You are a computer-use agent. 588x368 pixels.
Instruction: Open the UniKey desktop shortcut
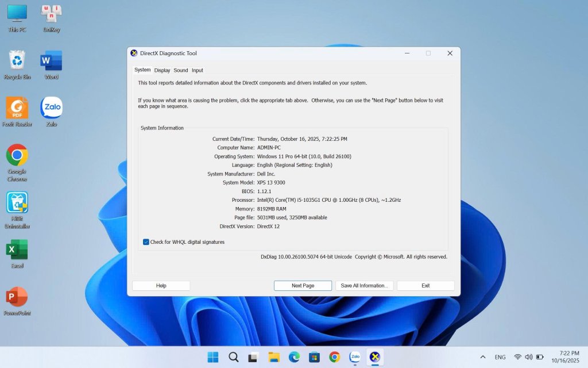point(52,14)
